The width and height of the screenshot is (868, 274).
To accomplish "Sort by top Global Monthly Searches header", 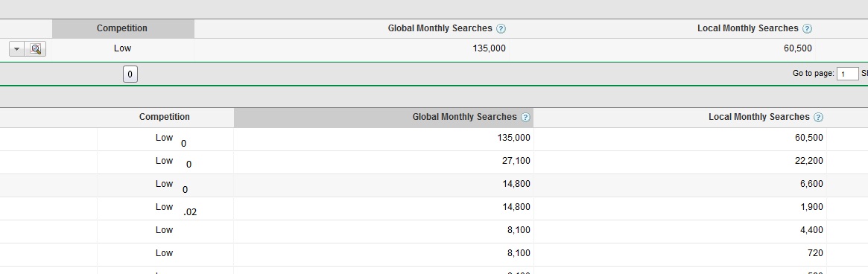I will point(440,28).
